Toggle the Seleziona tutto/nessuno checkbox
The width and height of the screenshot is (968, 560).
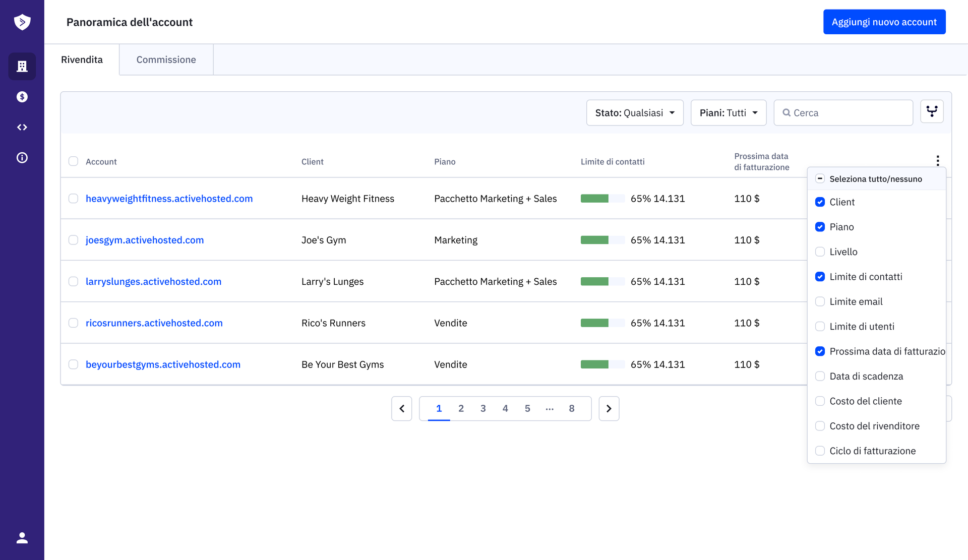[820, 179]
